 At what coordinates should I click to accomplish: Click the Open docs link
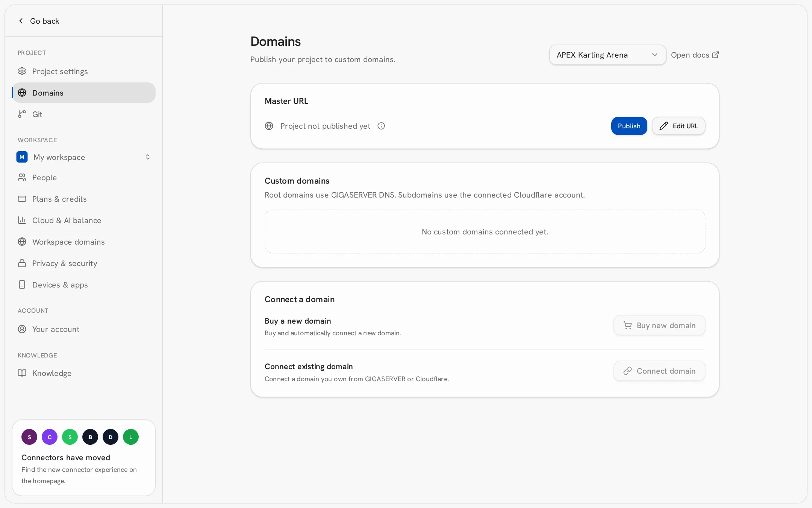point(695,55)
